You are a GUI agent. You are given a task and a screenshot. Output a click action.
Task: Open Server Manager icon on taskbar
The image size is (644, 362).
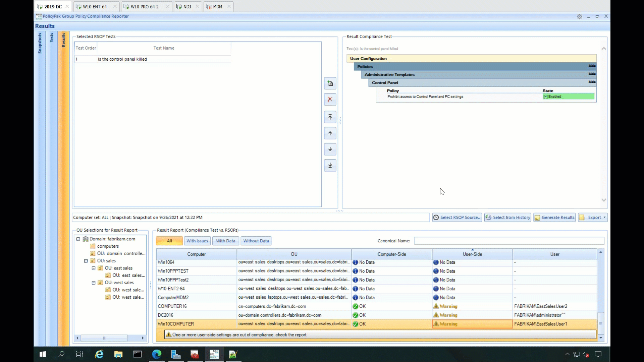click(x=176, y=354)
